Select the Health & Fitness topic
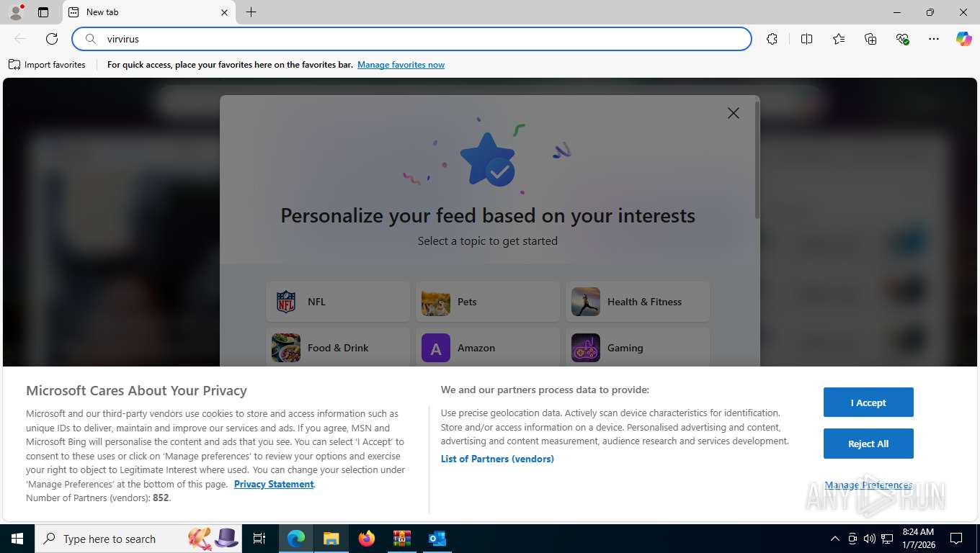The image size is (980, 553). (638, 302)
